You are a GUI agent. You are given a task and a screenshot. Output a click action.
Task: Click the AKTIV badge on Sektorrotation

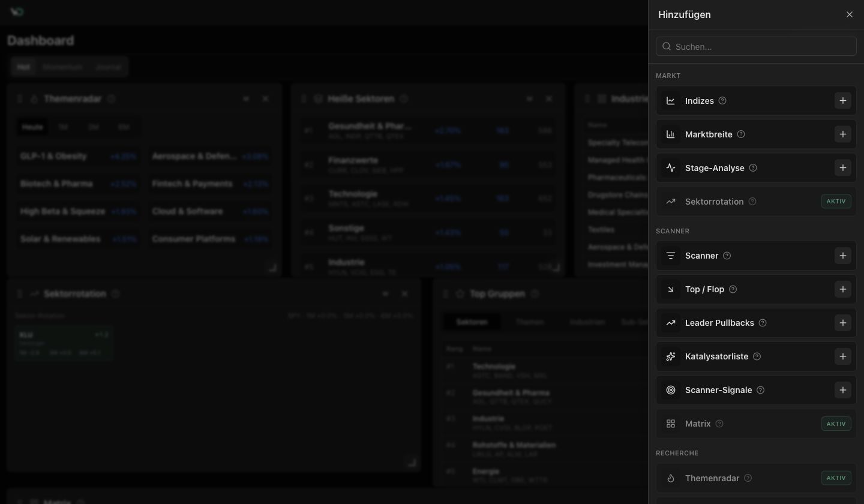836,202
